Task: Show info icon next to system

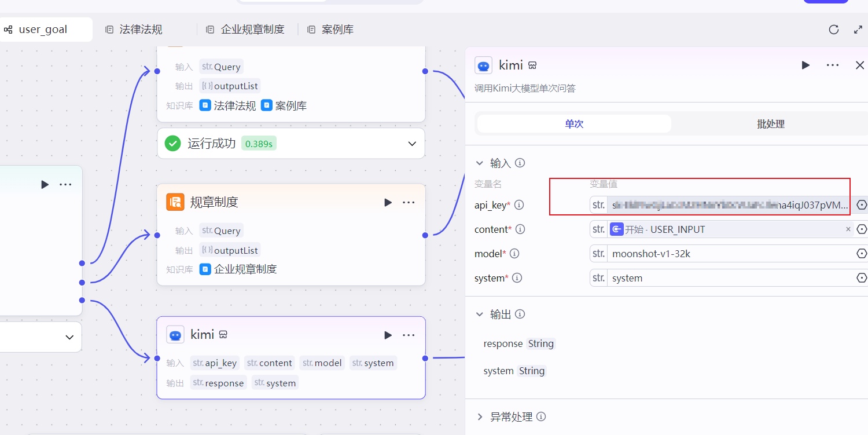Action: (517, 278)
